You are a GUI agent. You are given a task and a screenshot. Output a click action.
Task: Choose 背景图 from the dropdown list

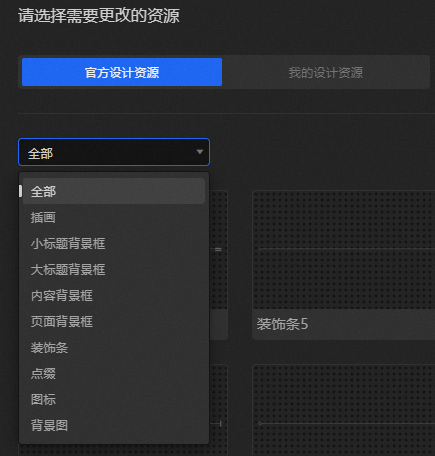coord(114,425)
